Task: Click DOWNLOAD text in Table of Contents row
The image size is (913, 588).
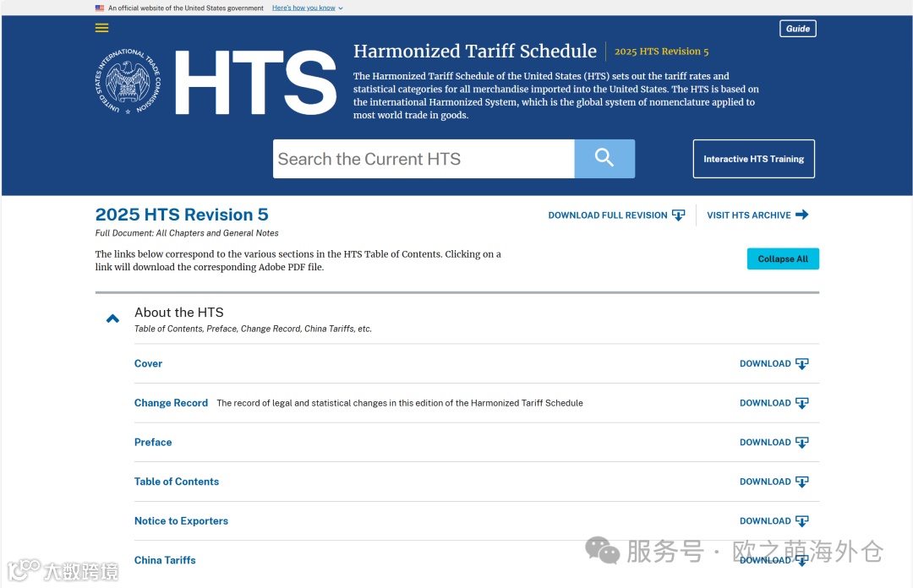Action: pos(765,482)
